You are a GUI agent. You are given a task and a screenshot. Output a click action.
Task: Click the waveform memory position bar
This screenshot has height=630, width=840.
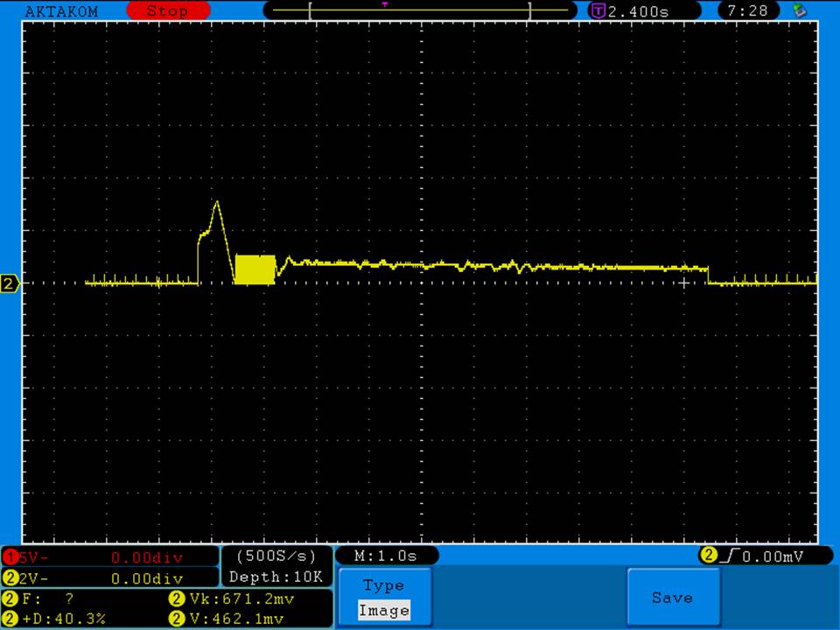420,10
